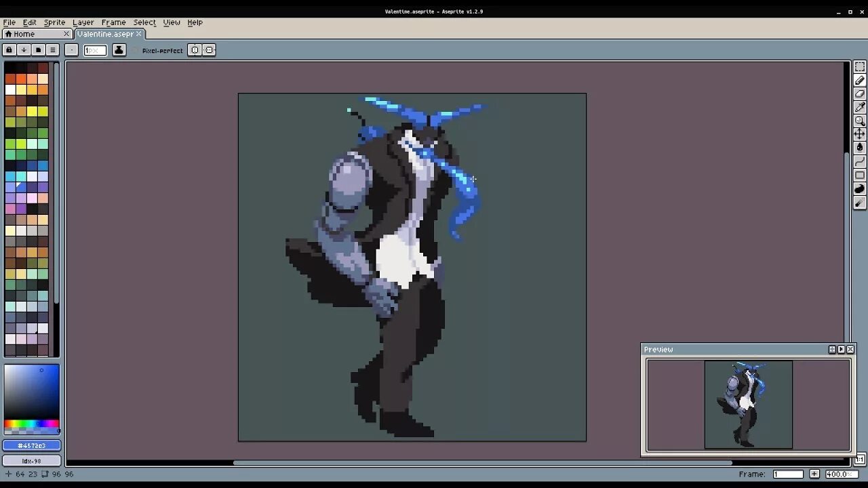Select the Rectangle shape tool

pyautogui.click(x=859, y=175)
